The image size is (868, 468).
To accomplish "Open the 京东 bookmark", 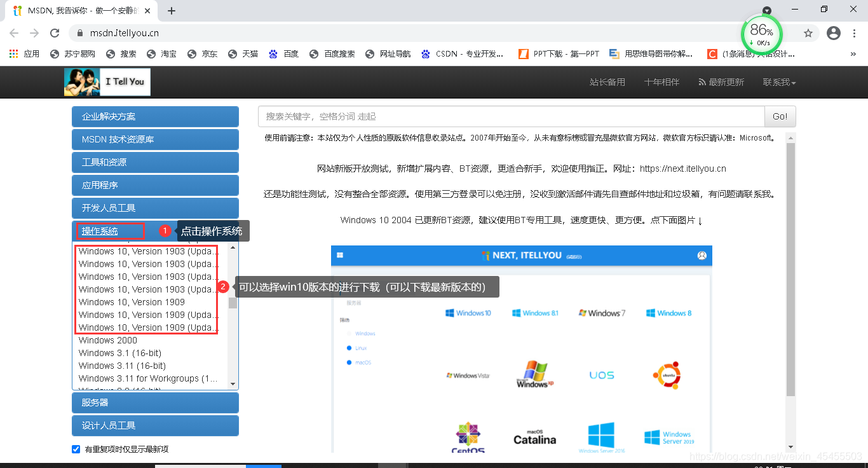I will (x=202, y=54).
